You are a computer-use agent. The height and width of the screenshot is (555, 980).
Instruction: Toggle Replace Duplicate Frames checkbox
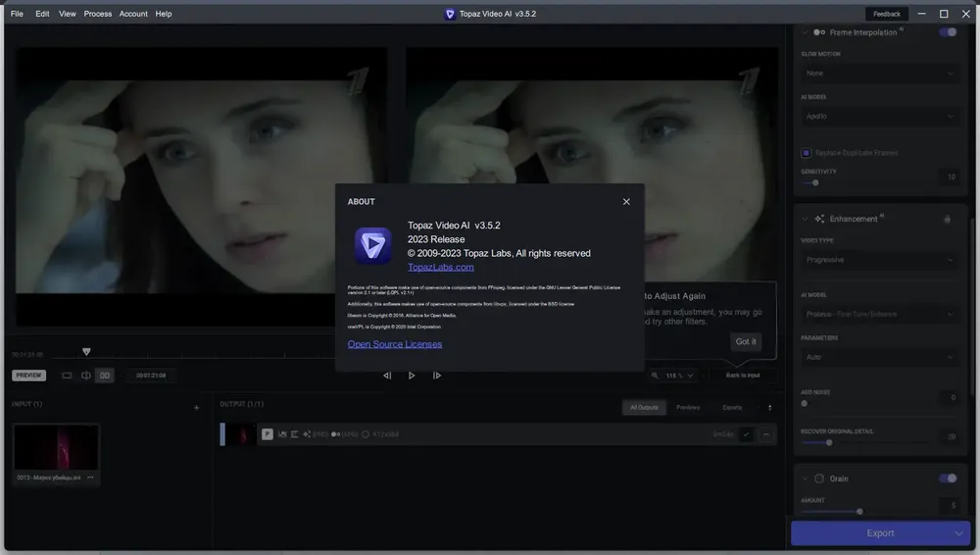pos(806,153)
